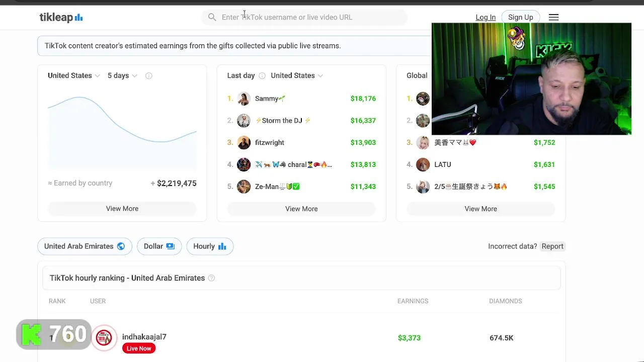This screenshot has height=362, width=644.
Task: Click indhakaajal7's profile picture
Action: [104, 338]
